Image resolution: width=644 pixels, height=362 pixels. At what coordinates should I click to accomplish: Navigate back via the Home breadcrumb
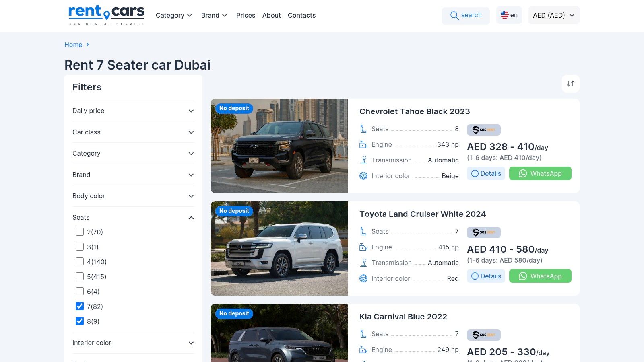(73, 45)
